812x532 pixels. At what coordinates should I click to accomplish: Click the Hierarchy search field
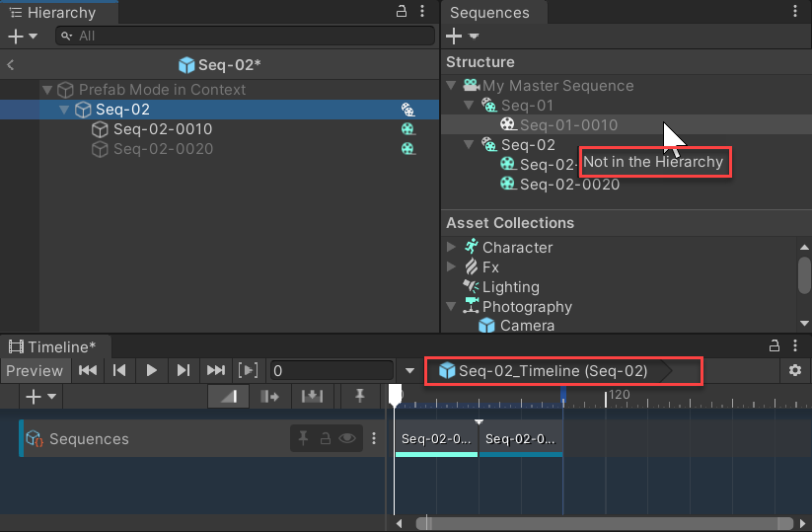pos(247,36)
